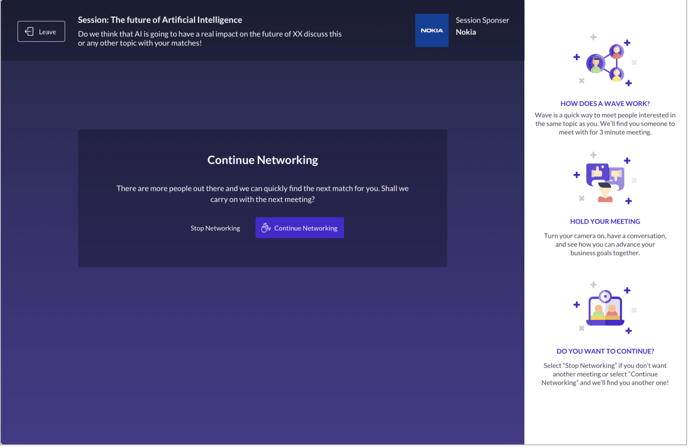Click the 'Session Sponser' label
Image resolution: width=688 pixels, height=448 pixels.
(x=482, y=20)
